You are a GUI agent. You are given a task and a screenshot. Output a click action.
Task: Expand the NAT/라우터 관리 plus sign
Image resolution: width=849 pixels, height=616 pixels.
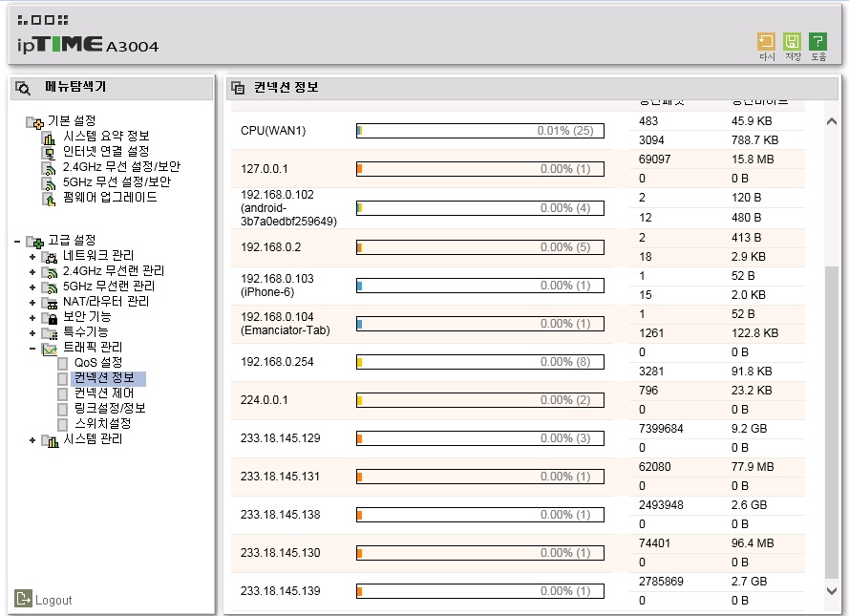pos(32,303)
